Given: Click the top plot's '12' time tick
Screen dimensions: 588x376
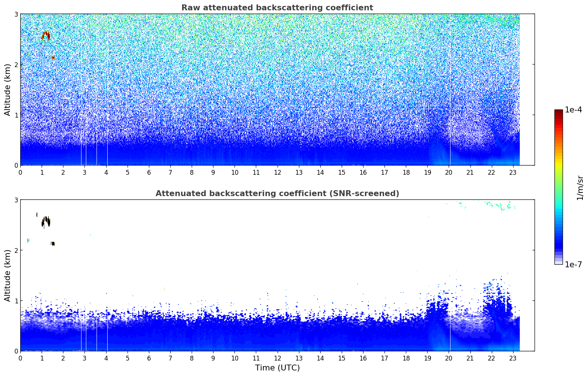Looking at the screenshot, I should (277, 172).
